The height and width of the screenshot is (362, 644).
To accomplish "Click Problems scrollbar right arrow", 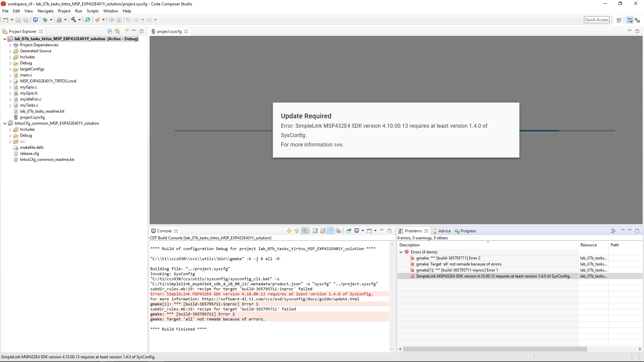I will 640,349.
